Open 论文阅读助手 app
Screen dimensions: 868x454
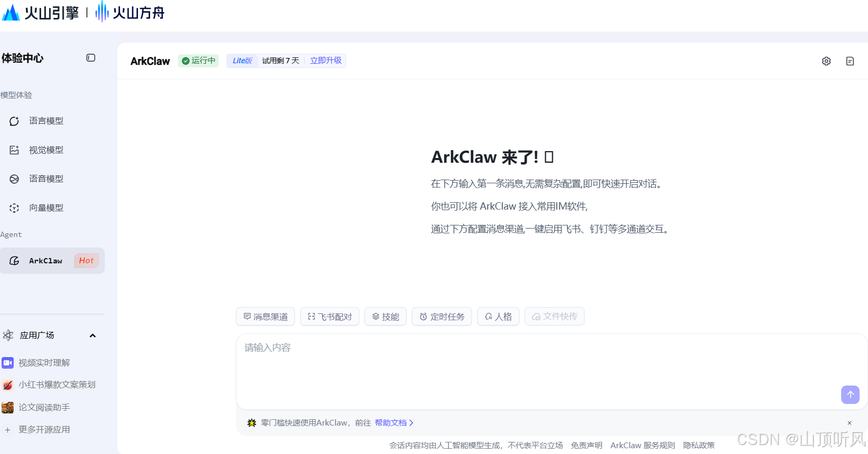point(44,408)
